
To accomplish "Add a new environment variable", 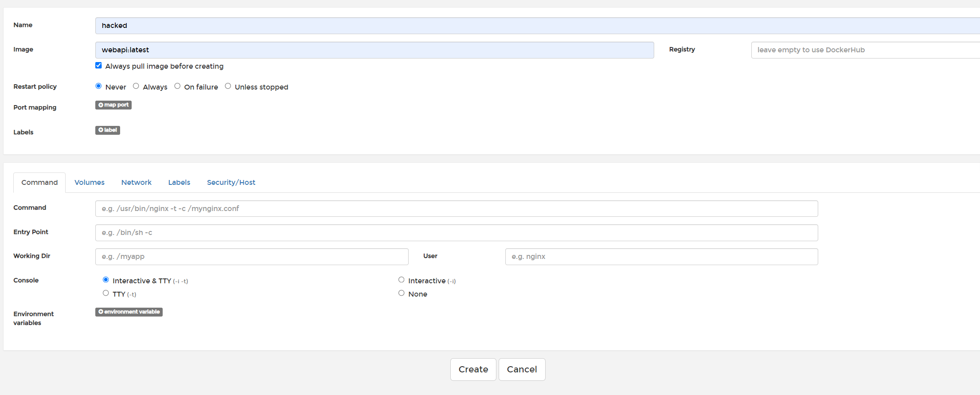I will tap(129, 312).
